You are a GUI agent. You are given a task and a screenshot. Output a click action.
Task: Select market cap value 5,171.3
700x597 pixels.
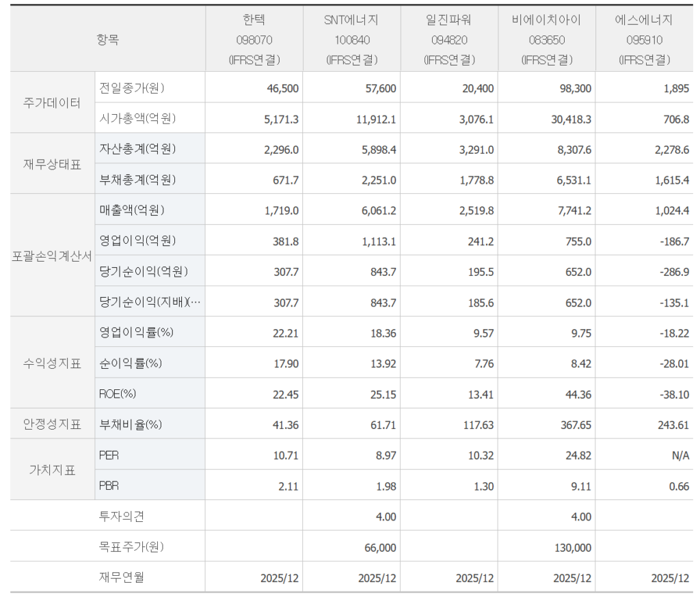281,119
